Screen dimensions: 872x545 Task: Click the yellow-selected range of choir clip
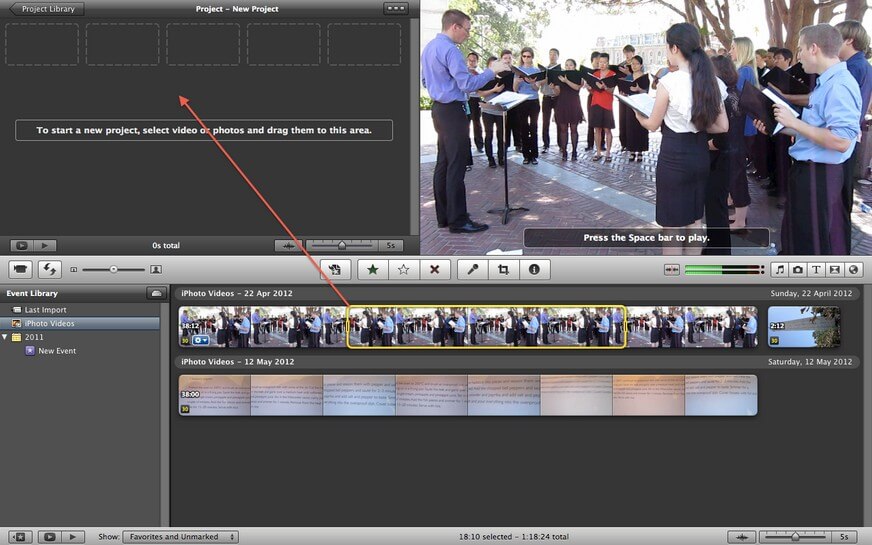tap(487, 327)
